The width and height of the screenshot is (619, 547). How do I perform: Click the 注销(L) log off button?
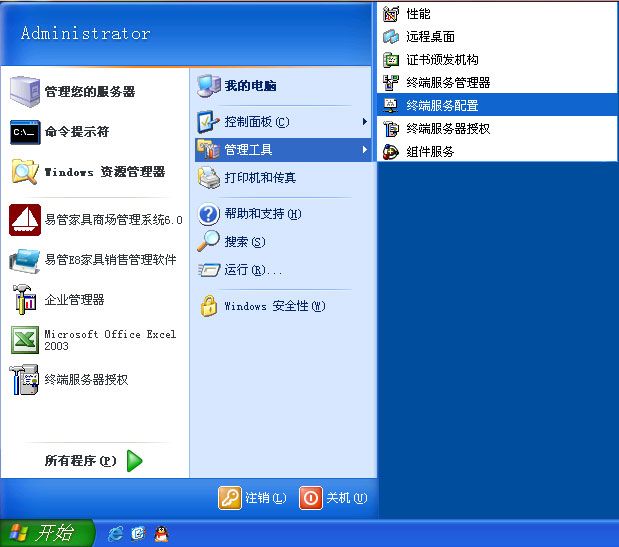[252, 498]
